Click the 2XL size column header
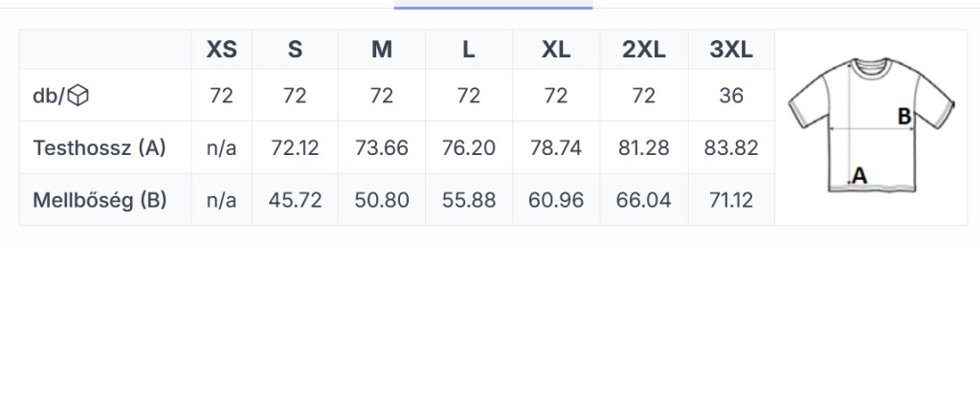Screen dimensions: 980x399 click(x=644, y=50)
